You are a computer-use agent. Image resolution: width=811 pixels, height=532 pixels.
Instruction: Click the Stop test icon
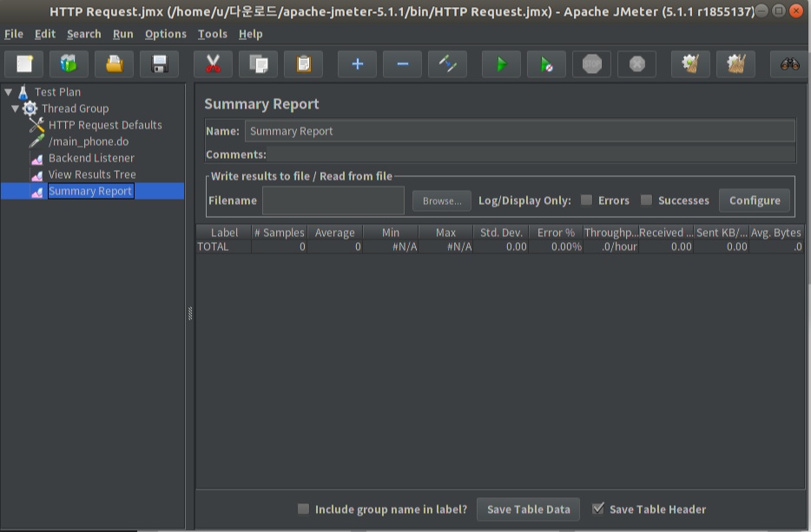click(591, 64)
